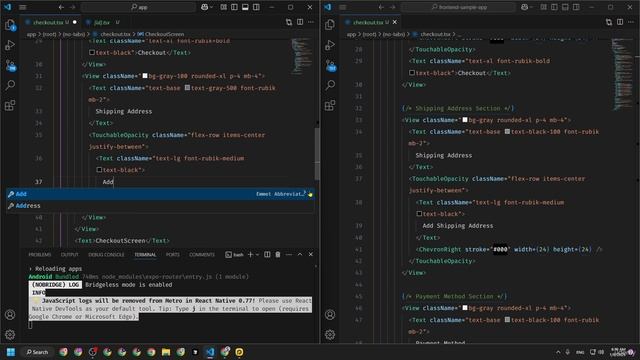Toggle bottom panel in left window title bar
The width and height of the screenshot is (640, 360).
tap(245, 7)
